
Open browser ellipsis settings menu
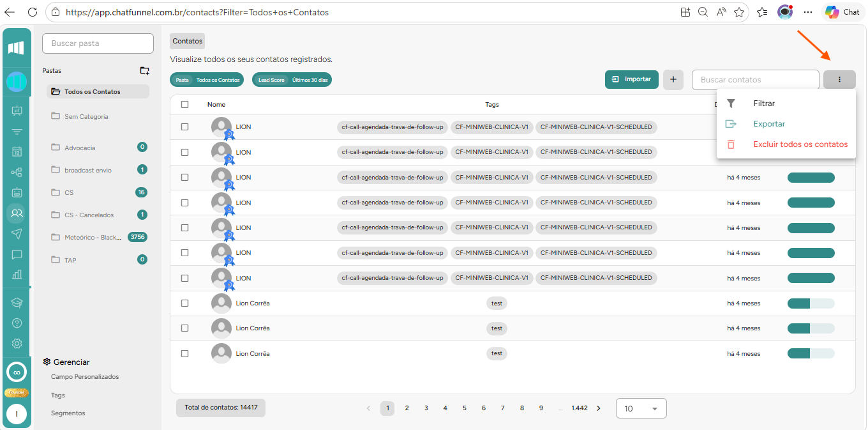[808, 12]
